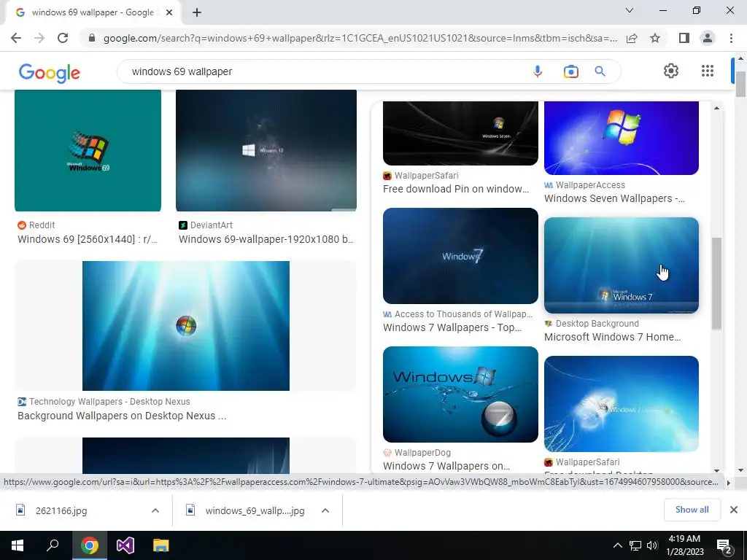
Task: Click the related images panel scrollbar thumb
Action: [716, 284]
